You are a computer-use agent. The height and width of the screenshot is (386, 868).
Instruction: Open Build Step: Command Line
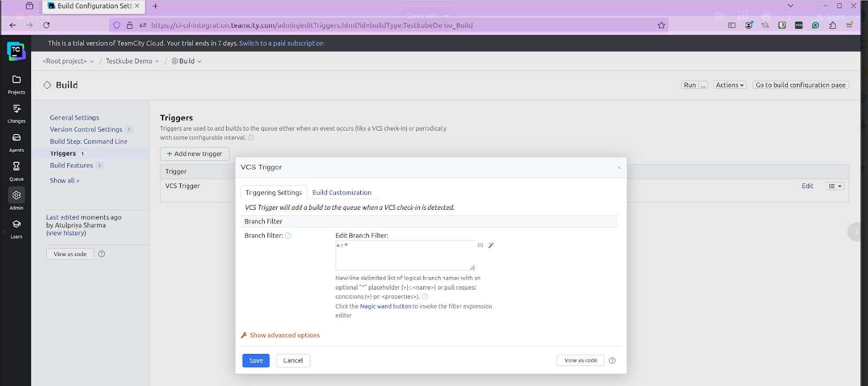88,141
